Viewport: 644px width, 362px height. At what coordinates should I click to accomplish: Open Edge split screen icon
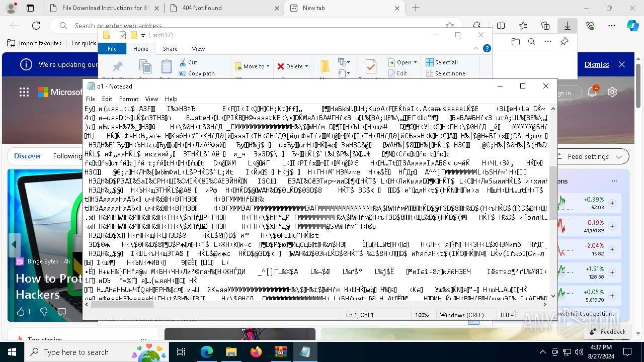pos(501,26)
